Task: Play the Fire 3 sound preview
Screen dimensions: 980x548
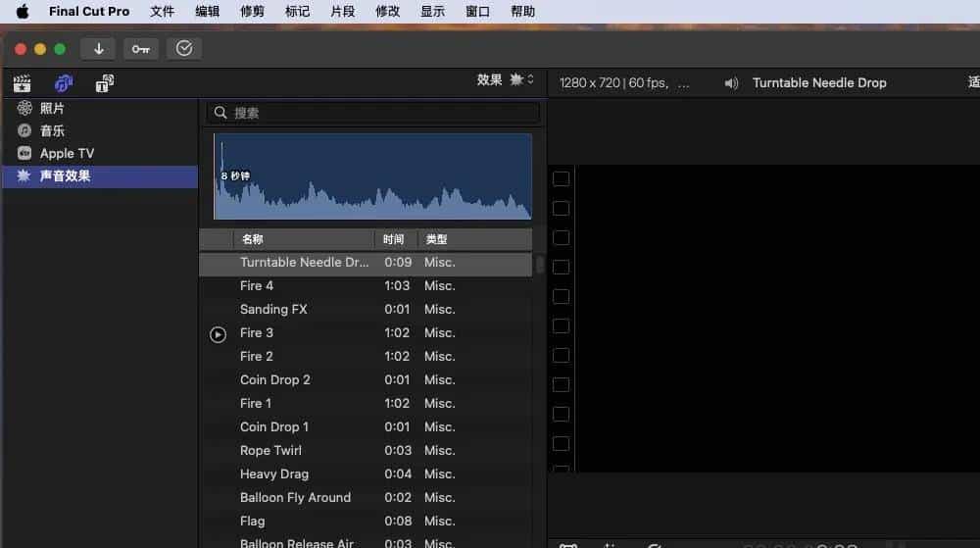Action: pyautogui.click(x=218, y=334)
